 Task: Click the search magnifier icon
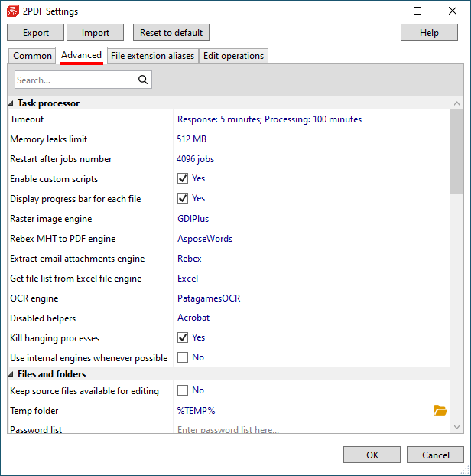[143, 80]
